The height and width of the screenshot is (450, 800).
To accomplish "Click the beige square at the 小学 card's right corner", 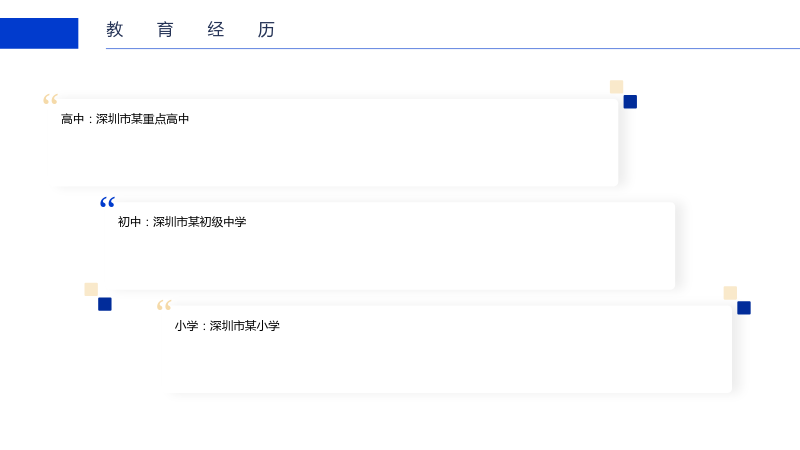I will (x=730, y=293).
